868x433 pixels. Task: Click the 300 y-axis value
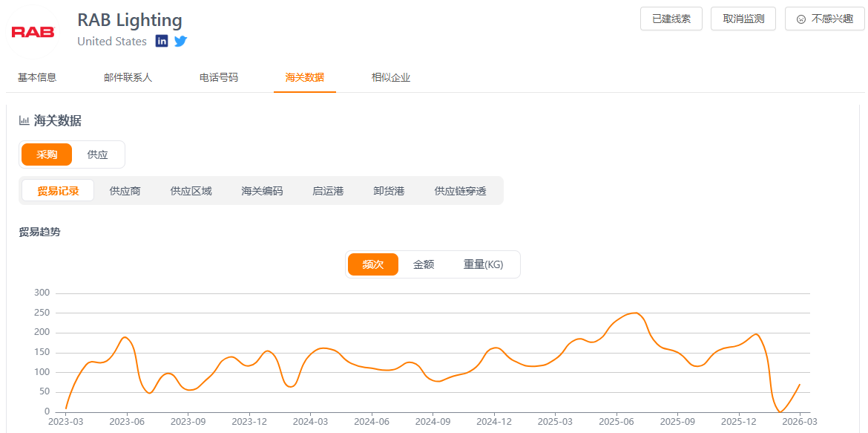pyautogui.click(x=42, y=293)
